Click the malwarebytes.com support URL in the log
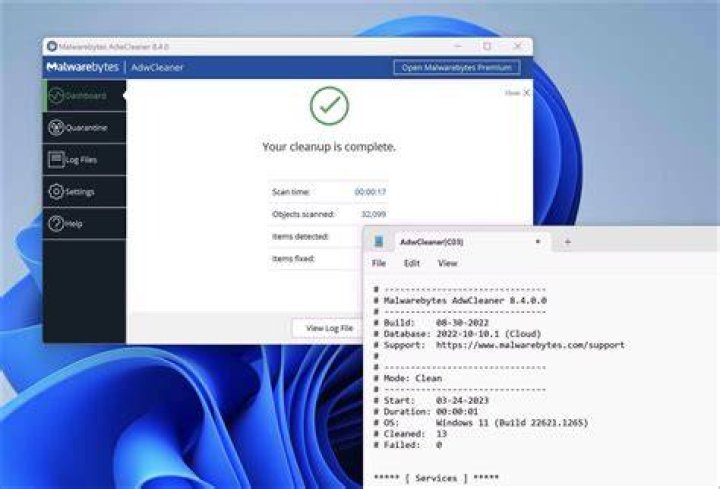 [x=530, y=345]
